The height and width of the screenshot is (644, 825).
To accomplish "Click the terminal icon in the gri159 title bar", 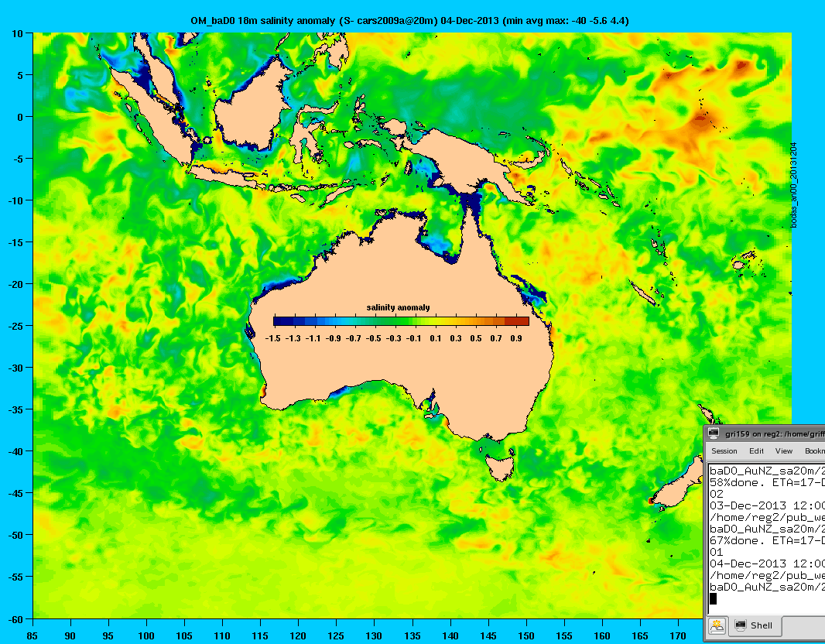I will [x=714, y=433].
